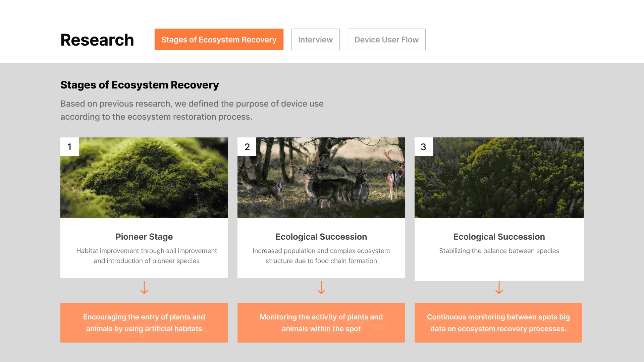Click the artificial habitats orange box
This screenshot has height=362, width=644.
(144, 323)
